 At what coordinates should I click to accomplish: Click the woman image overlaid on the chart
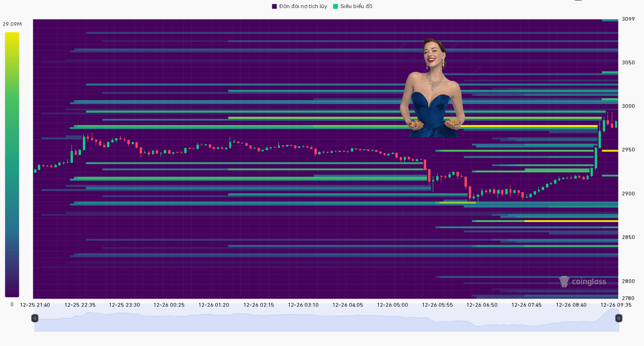(x=431, y=88)
